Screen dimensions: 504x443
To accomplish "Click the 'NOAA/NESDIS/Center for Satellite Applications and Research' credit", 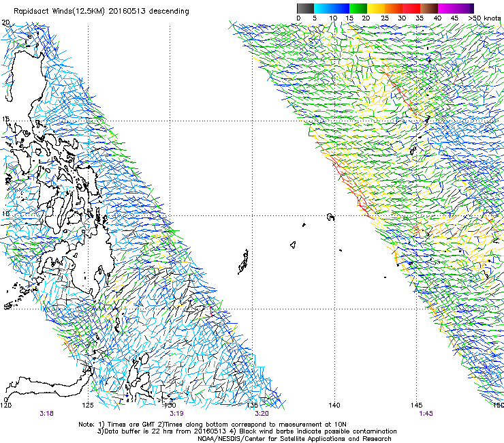I will coord(294,439).
